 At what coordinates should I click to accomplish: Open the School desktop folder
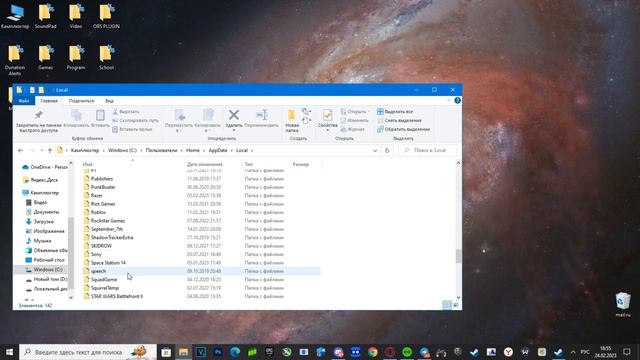106,57
